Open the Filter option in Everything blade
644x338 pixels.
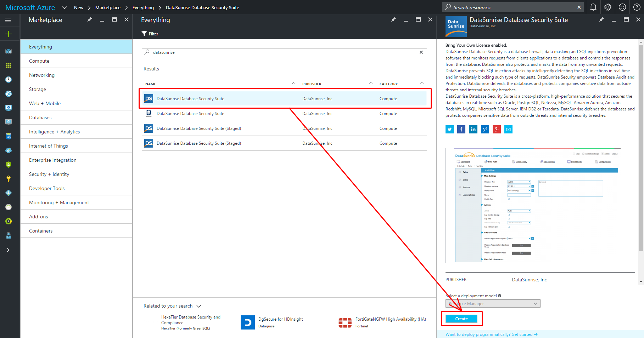[x=150, y=34]
